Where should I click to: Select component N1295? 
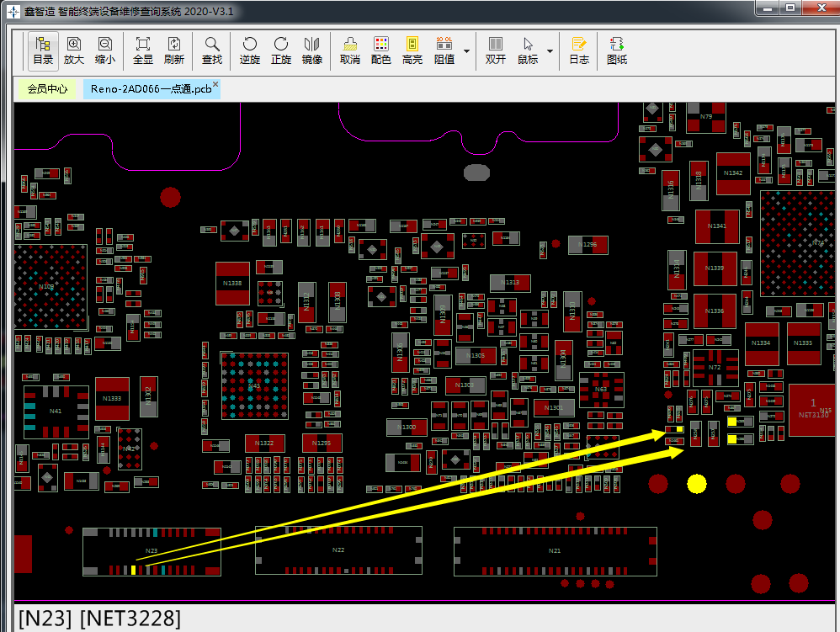[x=322, y=443]
